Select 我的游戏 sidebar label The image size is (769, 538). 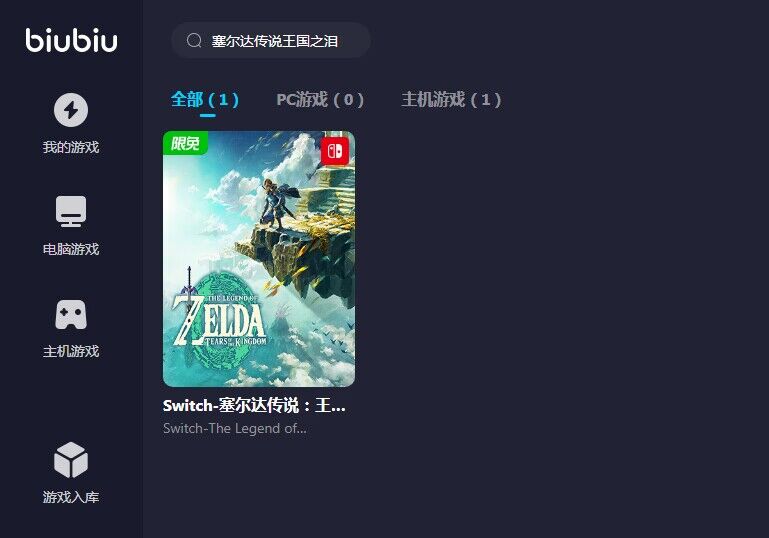[x=71, y=147]
